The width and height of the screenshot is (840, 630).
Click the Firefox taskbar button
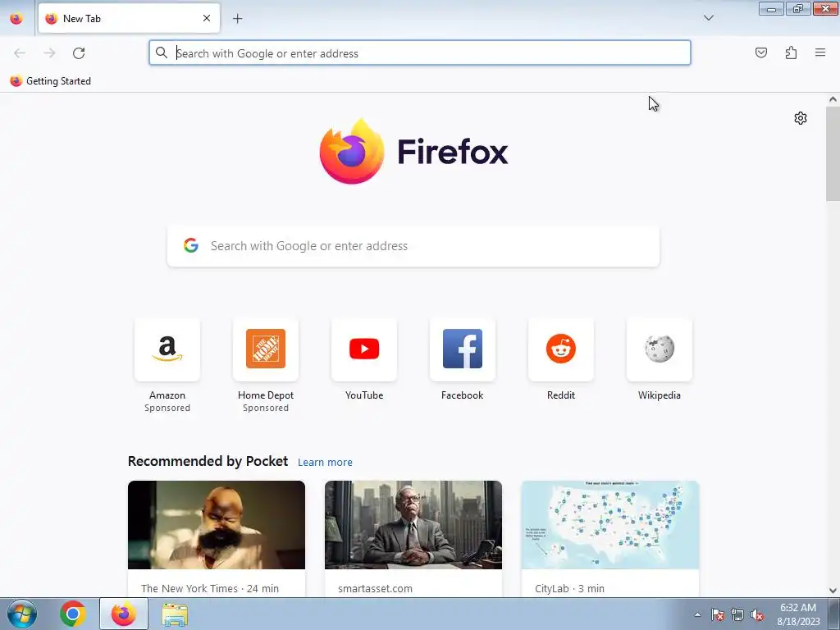(x=124, y=614)
